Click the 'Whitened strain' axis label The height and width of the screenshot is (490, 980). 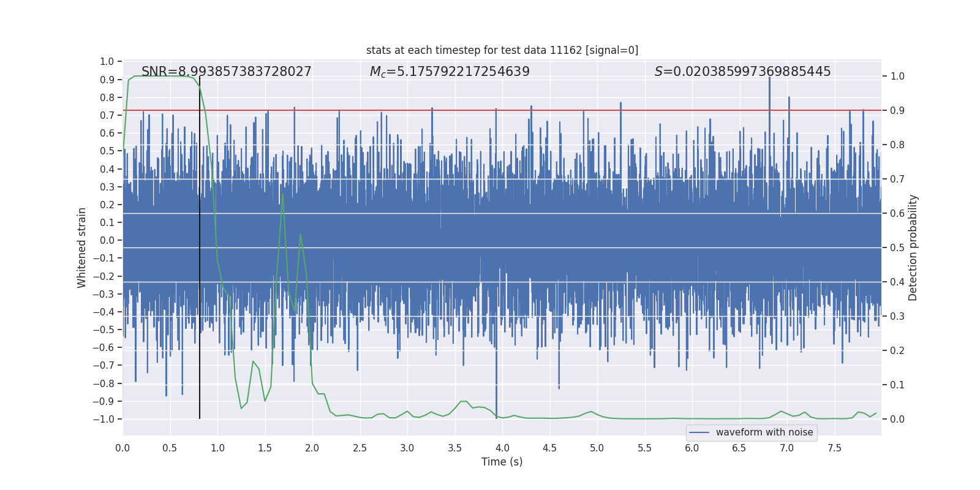82,248
